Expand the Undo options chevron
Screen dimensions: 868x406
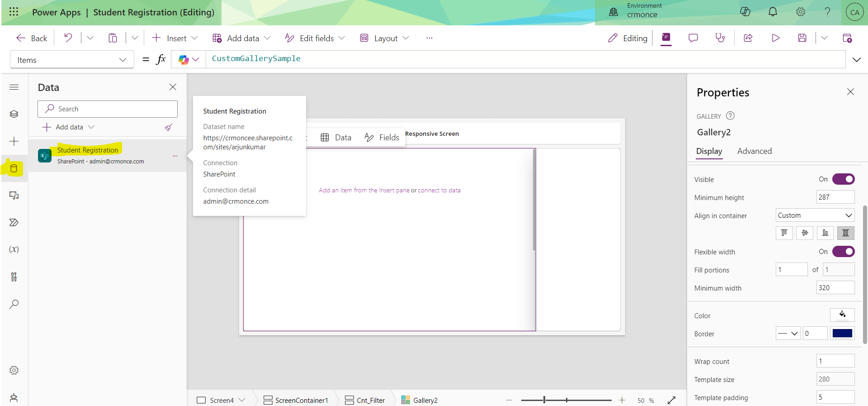[90, 38]
